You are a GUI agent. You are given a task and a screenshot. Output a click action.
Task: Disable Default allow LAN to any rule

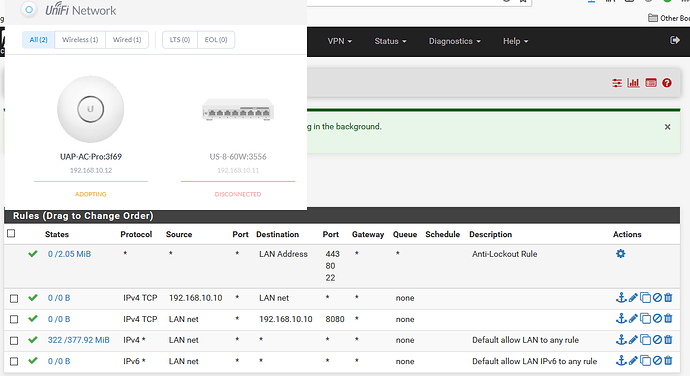coord(657,339)
